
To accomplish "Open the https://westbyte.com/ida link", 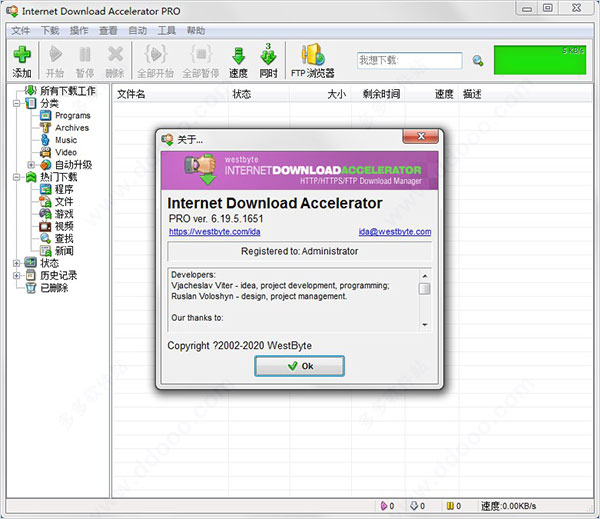I will tap(215, 232).
